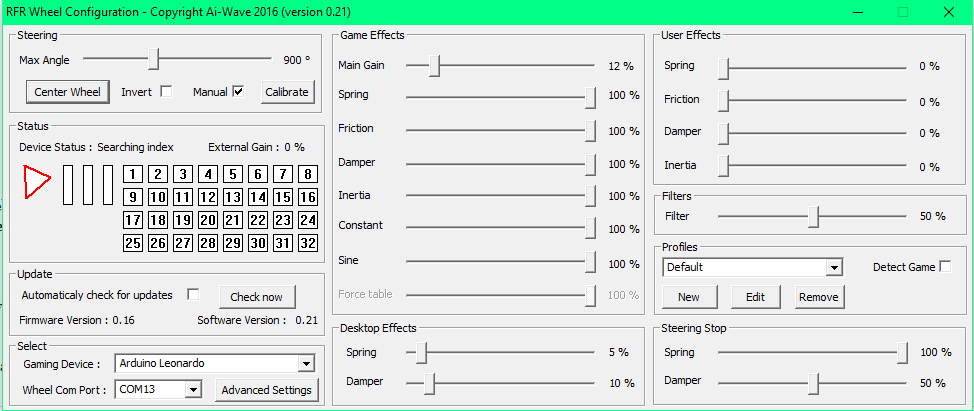Click the Software Version 0.21 text
Viewport: 974px width, 411px height.
pos(257,320)
